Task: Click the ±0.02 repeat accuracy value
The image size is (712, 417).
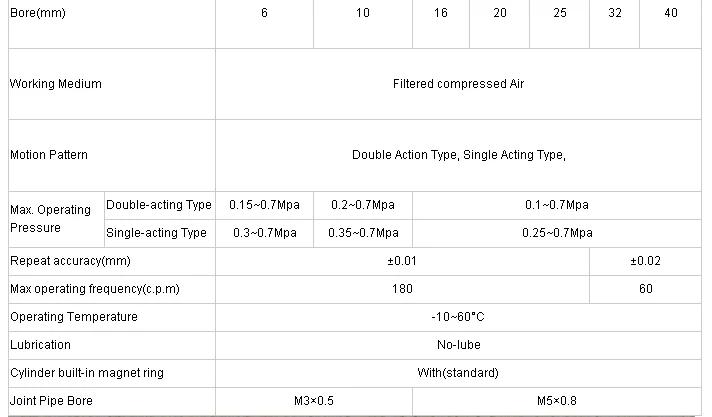Action: [646, 261]
